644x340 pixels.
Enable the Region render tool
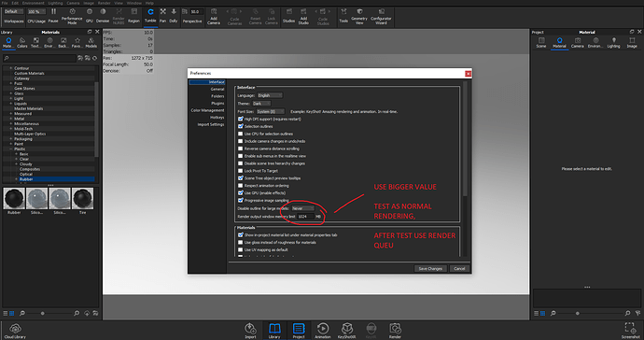click(x=133, y=15)
